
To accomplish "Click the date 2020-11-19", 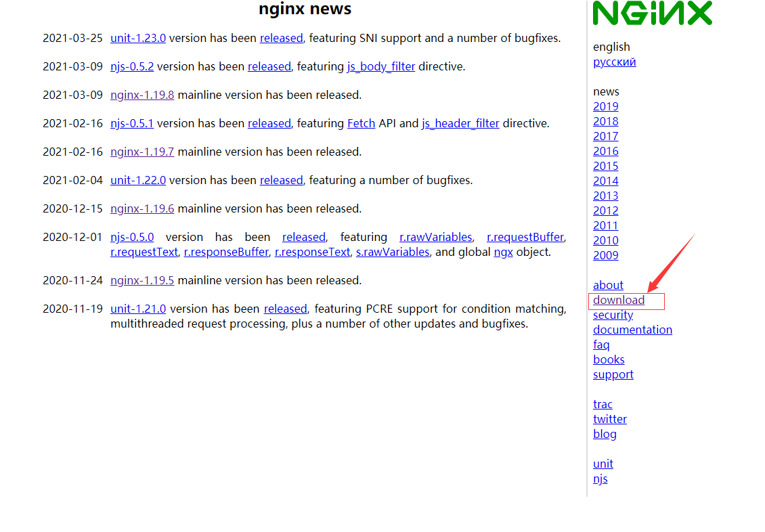I will (72, 309).
